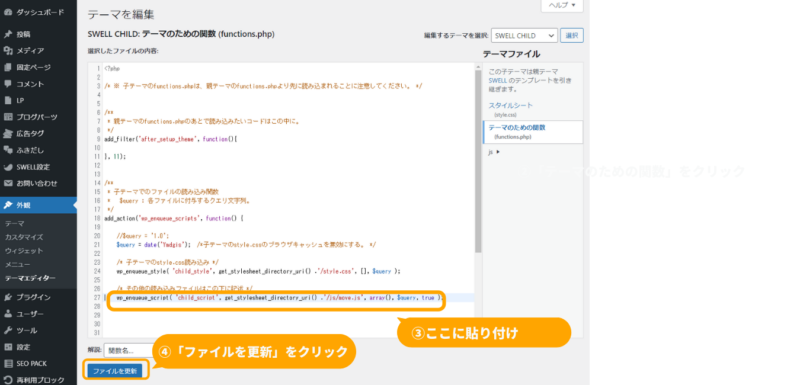Click ファイルを更新 button
The image size is (800, 385).
click(115, 371)
